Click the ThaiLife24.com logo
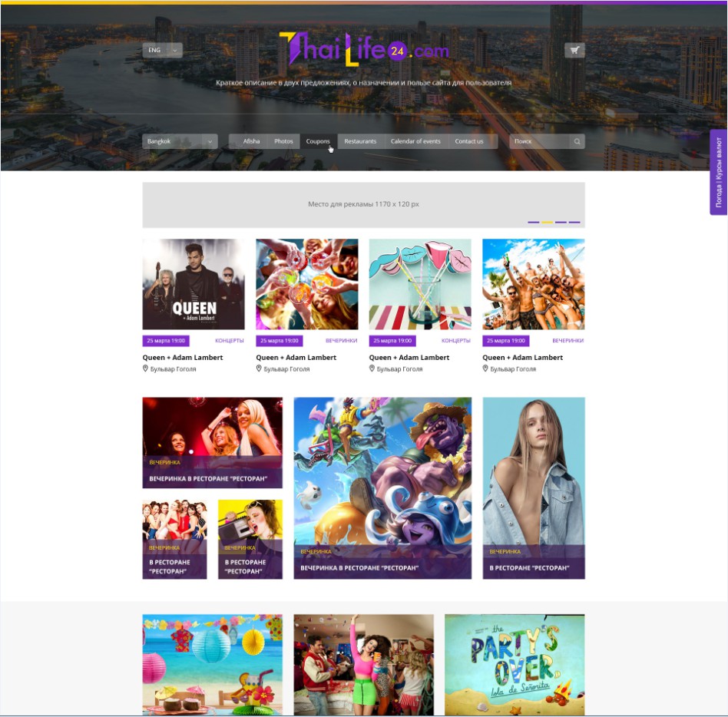This screenshot has height=717, width=728. tap(365, 48)
